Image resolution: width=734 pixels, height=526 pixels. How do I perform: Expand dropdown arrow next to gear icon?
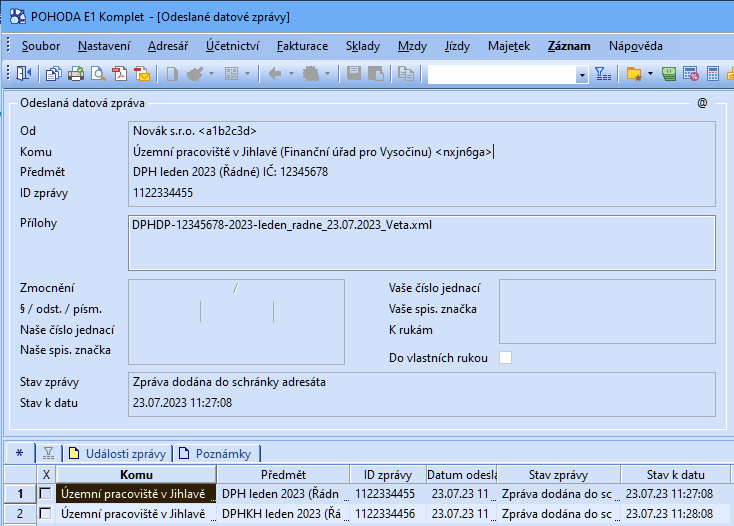click(327, 73)
